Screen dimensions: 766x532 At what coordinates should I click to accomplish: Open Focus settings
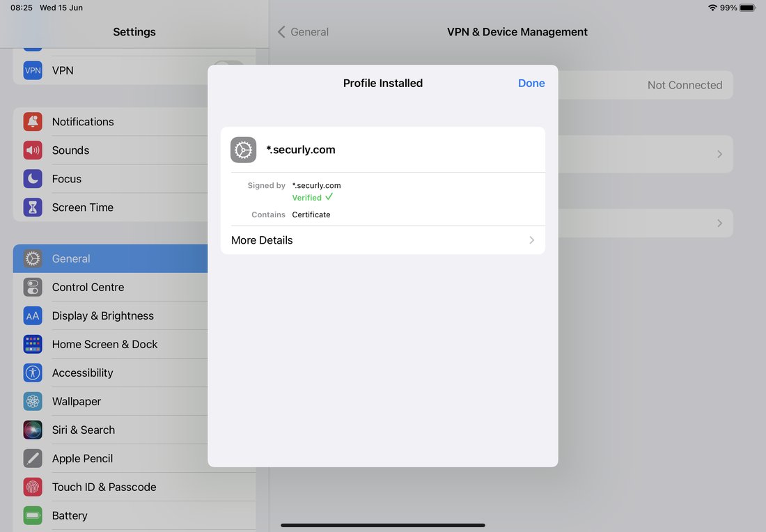(111, 179)
